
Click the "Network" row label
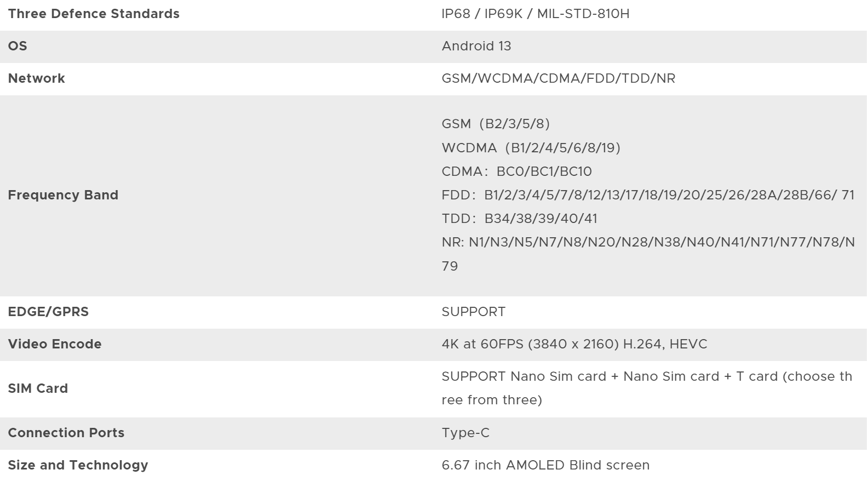(36, 78)
